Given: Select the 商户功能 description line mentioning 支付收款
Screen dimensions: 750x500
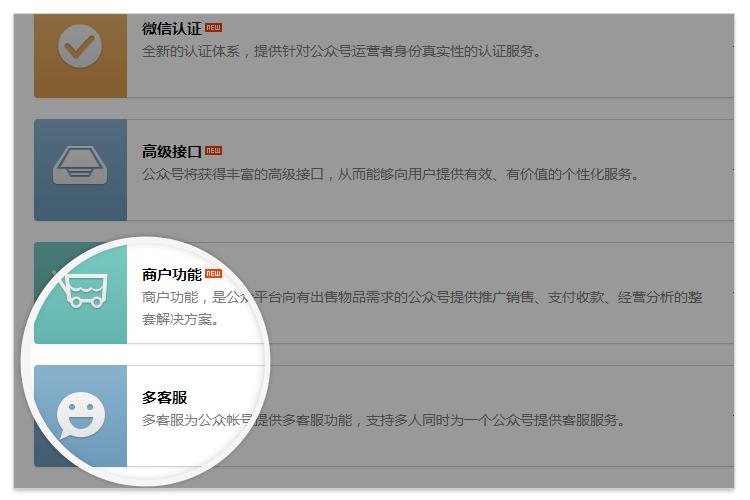Looking at the screenshot, I should click(x=422, y=297).
